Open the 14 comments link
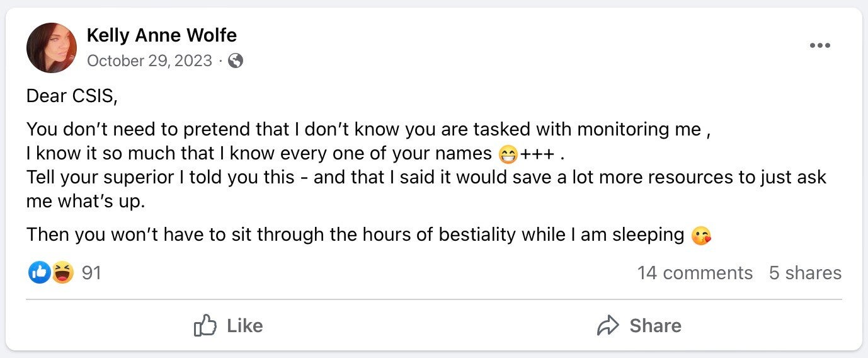868x358 pixels. [x=694, y=273]
